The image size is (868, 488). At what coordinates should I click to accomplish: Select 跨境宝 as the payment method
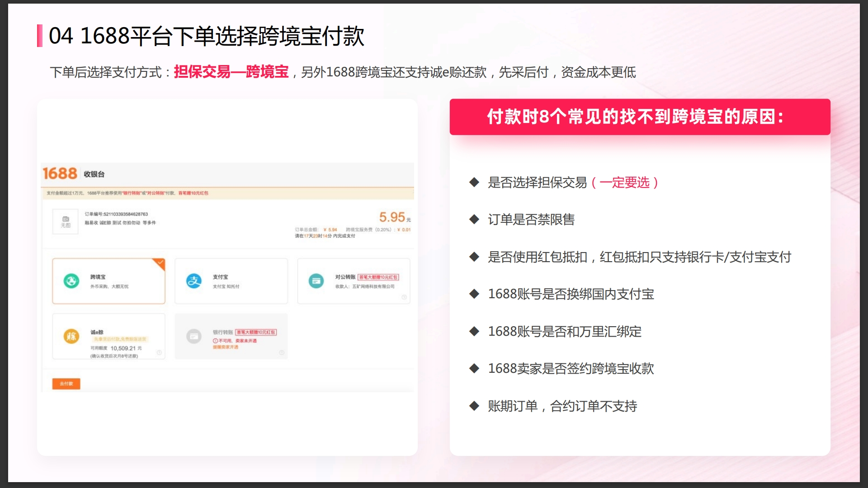pos(108,281)
